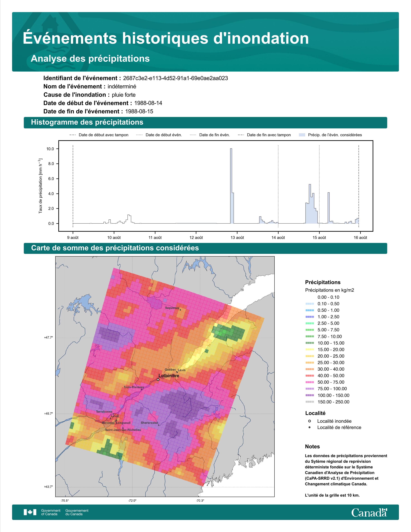Click the Sherbrooke reference locality dot

(159, 425)
